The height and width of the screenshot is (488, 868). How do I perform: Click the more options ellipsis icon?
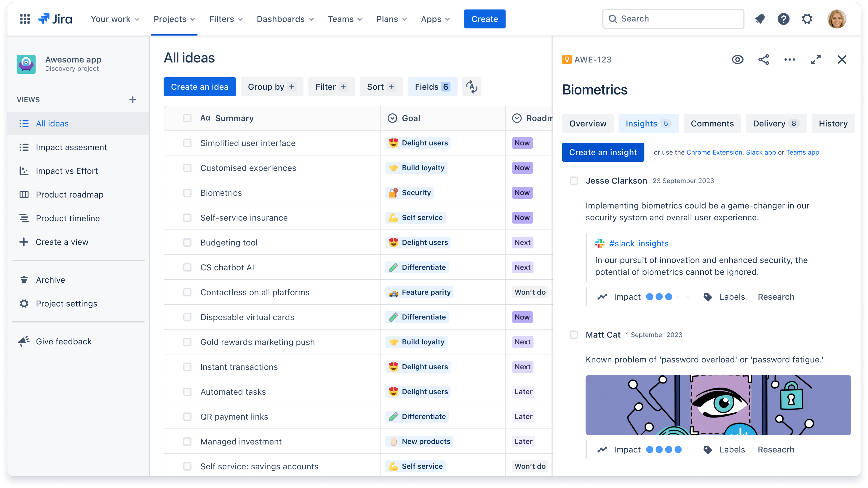click(789, 60)
